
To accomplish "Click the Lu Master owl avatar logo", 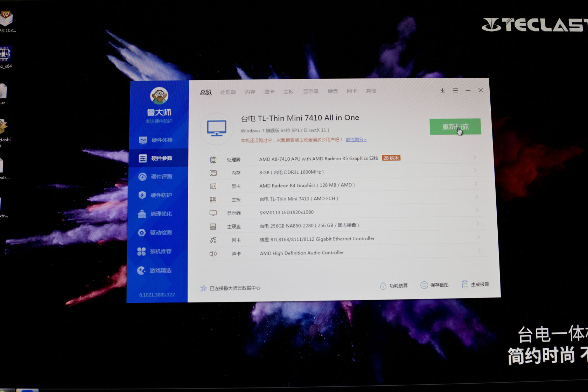I will [x=159, y=96].
